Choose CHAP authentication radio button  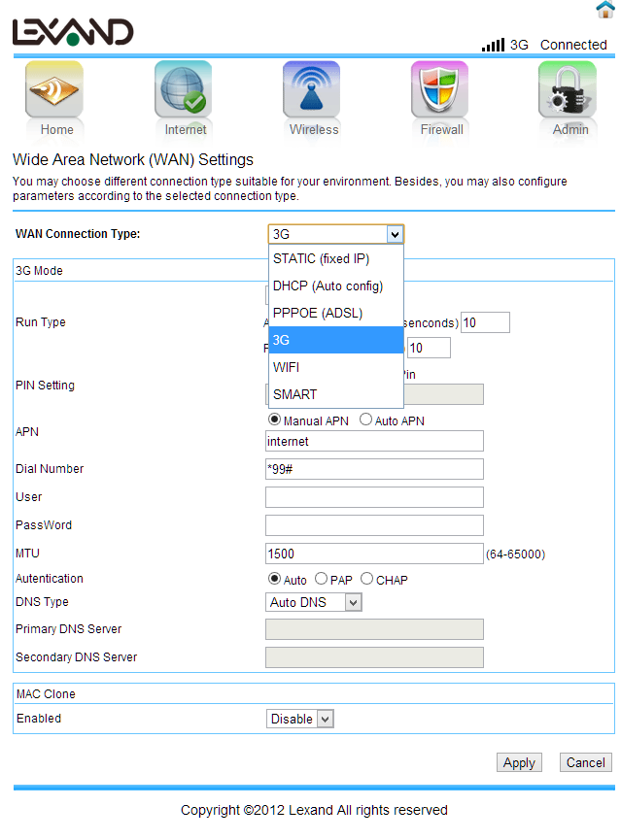click(x=366, y=579)
